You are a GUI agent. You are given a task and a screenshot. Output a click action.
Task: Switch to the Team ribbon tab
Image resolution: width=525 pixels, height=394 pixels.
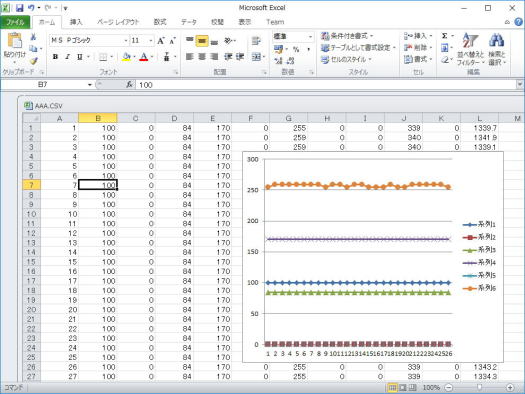[x=275, y=22]
